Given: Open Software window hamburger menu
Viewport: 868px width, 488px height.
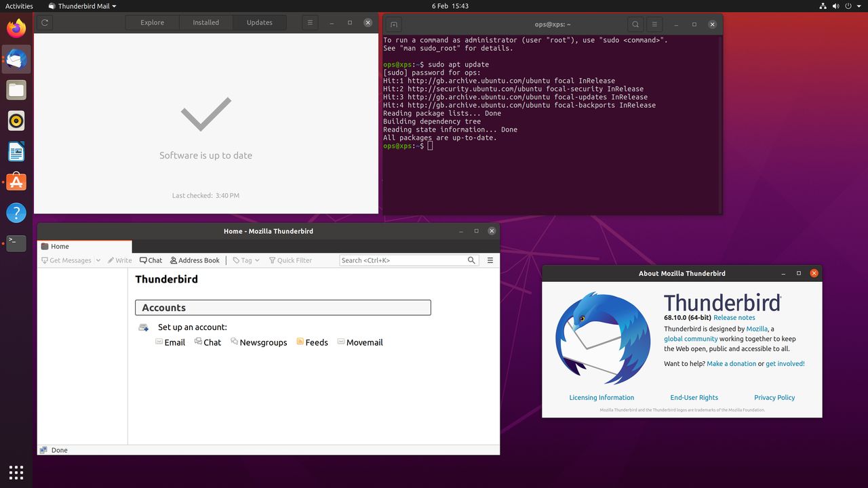Looking at the screenshot, I should click(x=309, y=22).
